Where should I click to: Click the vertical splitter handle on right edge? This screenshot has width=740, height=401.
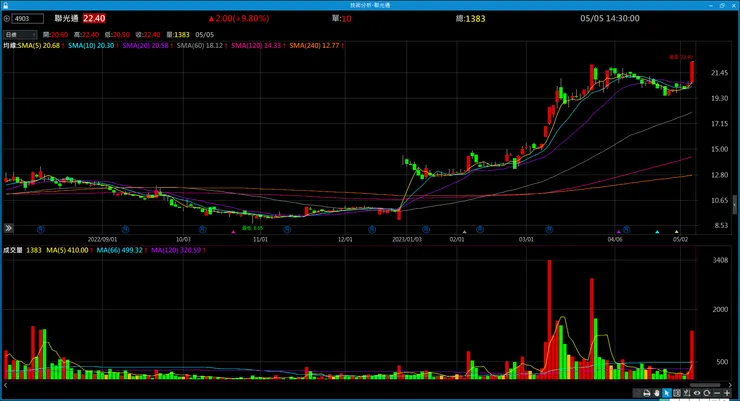pos(734,205)
